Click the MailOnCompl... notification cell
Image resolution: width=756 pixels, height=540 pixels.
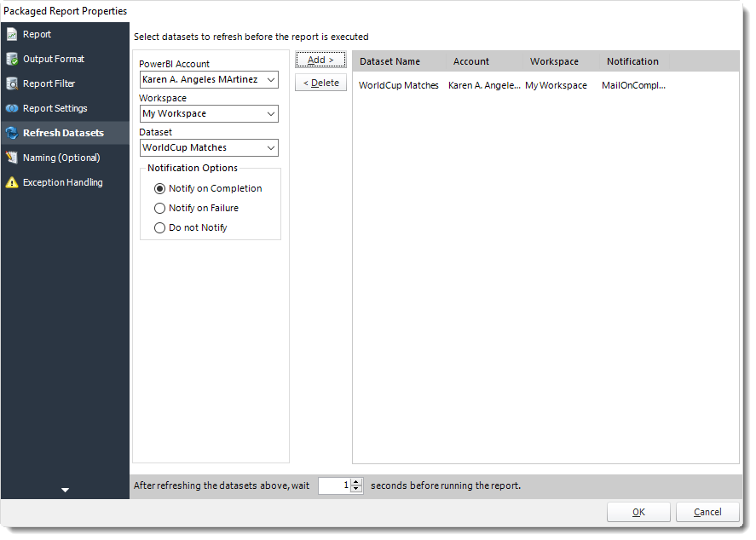click(x=633, y=85)
